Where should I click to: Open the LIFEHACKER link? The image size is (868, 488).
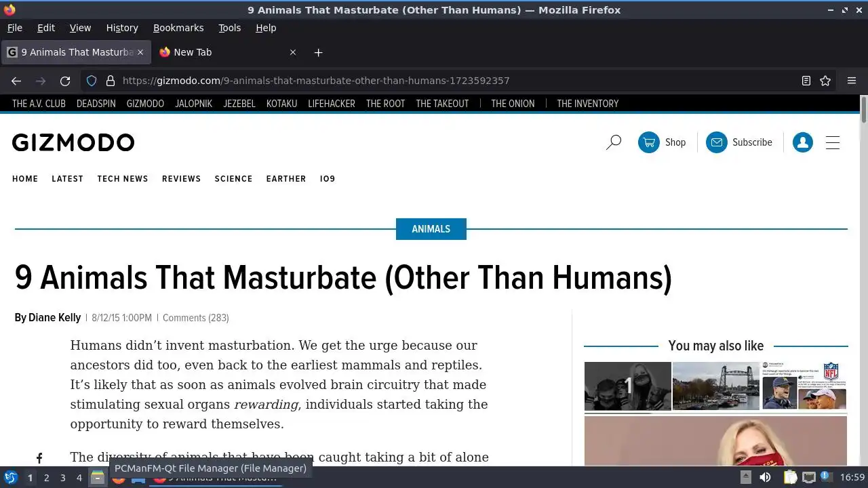(x=332, y=104)
